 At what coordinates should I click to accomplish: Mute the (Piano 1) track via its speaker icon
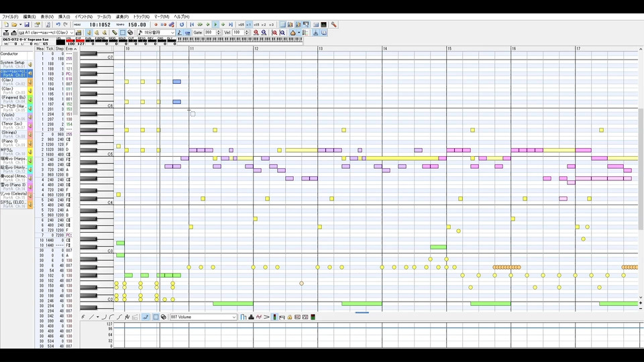click(x=30, y=143)
